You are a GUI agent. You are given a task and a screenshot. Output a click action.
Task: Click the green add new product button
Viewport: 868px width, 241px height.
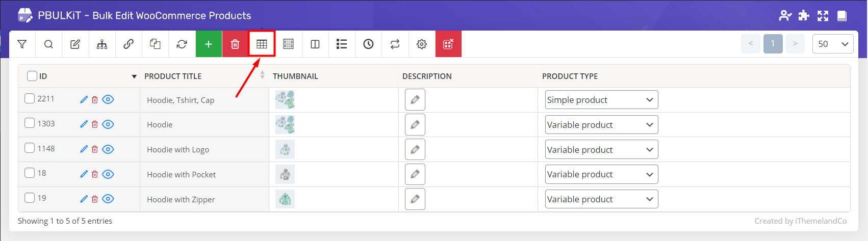coord(209,44)
